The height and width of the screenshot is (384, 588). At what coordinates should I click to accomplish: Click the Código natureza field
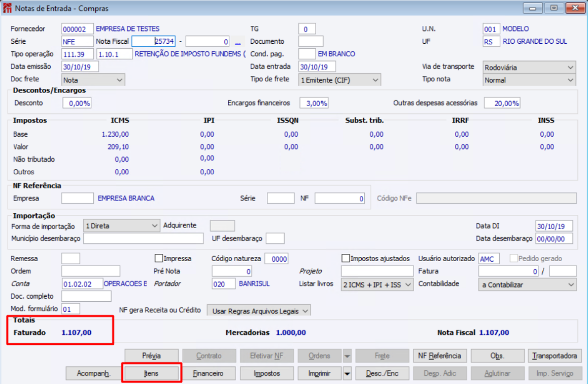click(276, 259)
